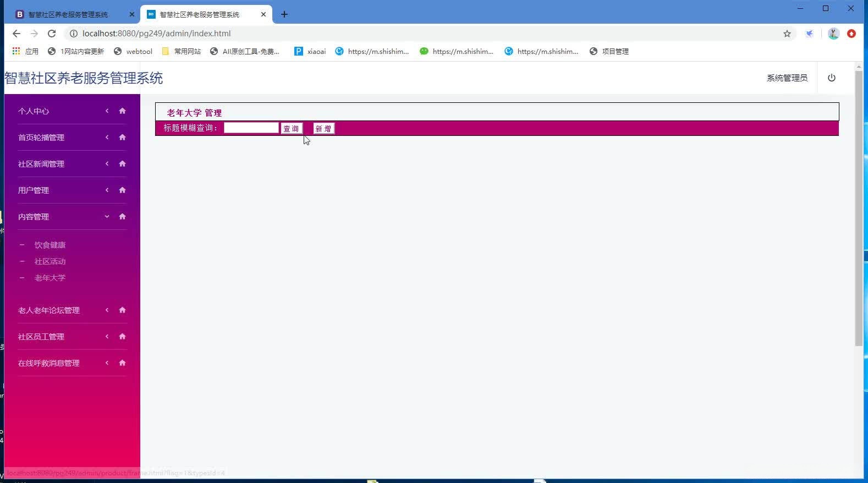Click the home icon beside 内容管理

click(x=122, y=217)
